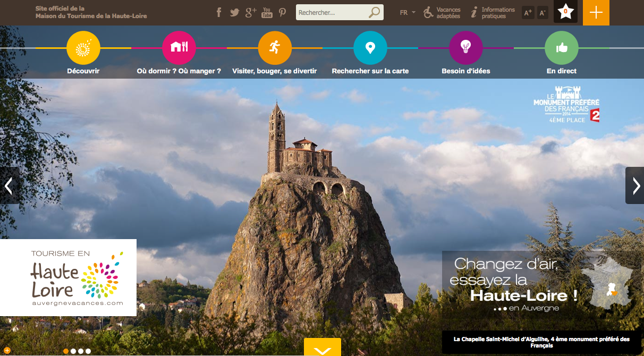This screenshot has height=356, width=644.
Task: Open the favorites star counter
Action: (x=565, y=12)
